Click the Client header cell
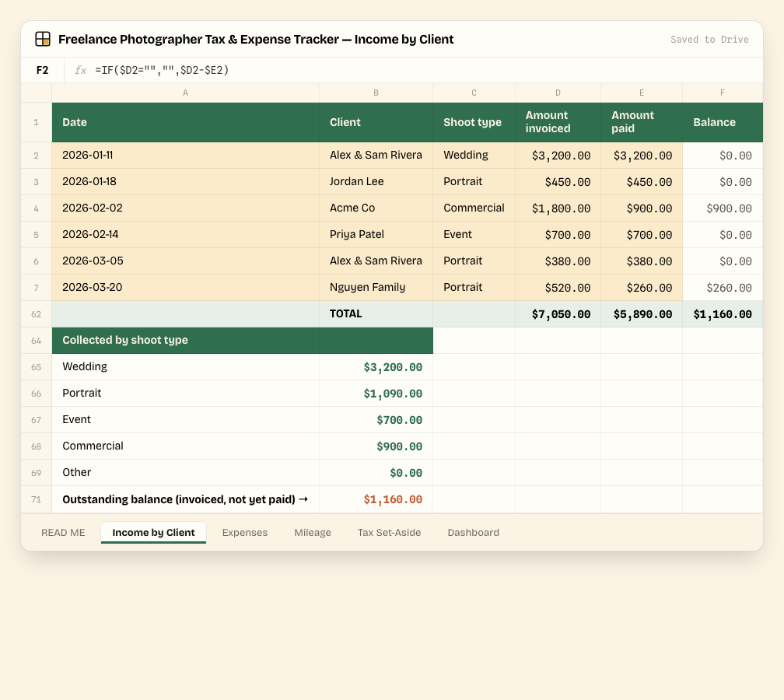Screen dimensions: 784x700 (x=376, y=123)
